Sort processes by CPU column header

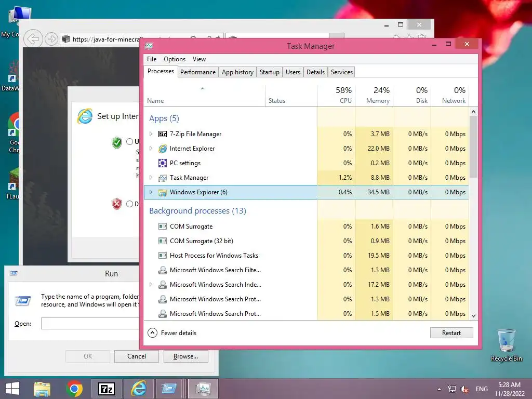pos(336,96)
